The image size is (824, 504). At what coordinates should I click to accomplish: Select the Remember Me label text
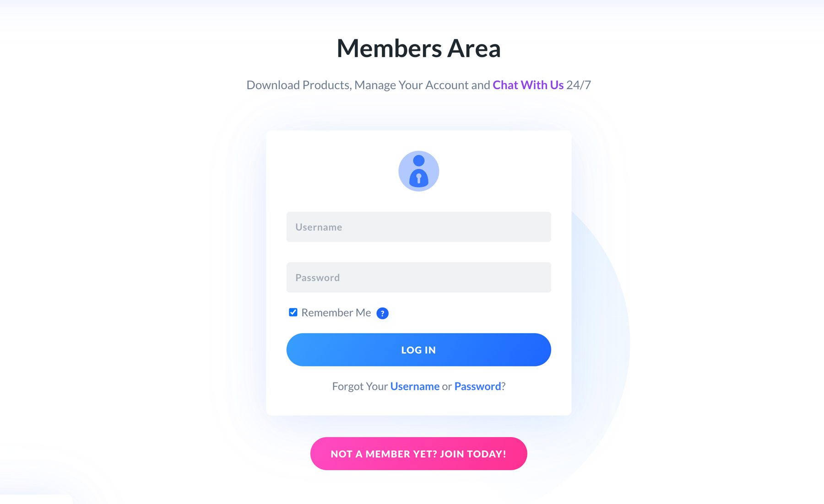[x=336, y=312]
